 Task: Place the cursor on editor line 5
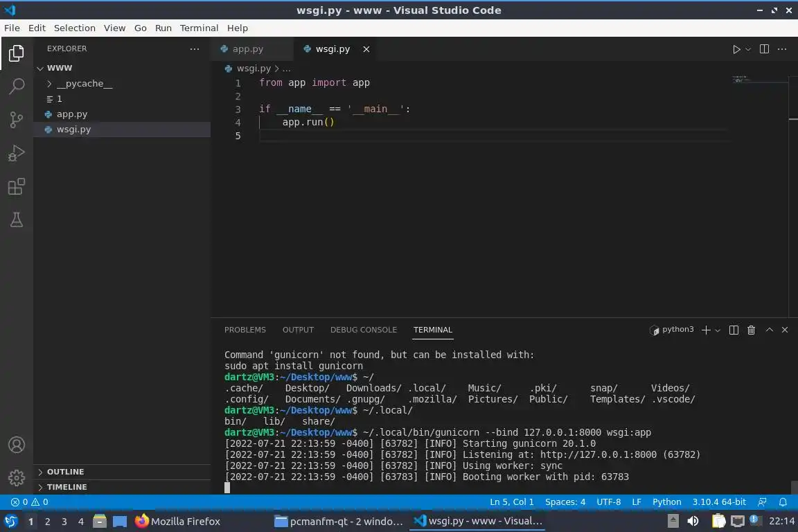click(x=494, y=135)
